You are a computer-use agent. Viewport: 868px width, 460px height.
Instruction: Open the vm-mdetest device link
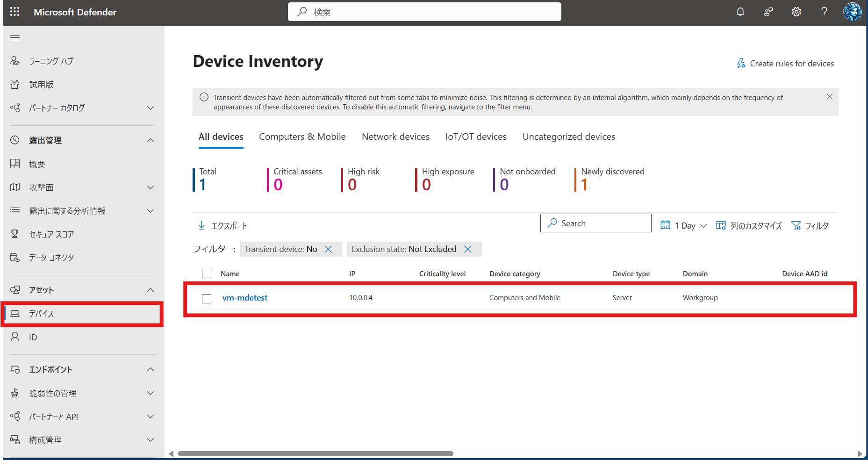(245, 298)
